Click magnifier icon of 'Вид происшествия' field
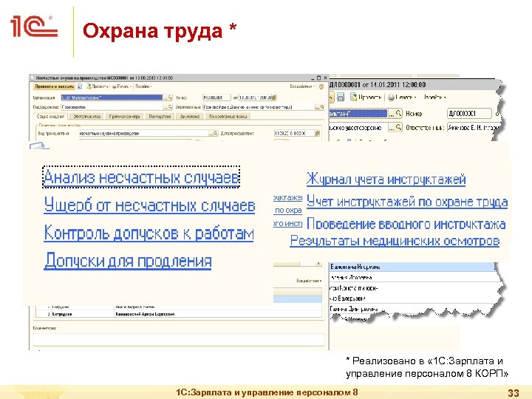 (x=216, y=133)
